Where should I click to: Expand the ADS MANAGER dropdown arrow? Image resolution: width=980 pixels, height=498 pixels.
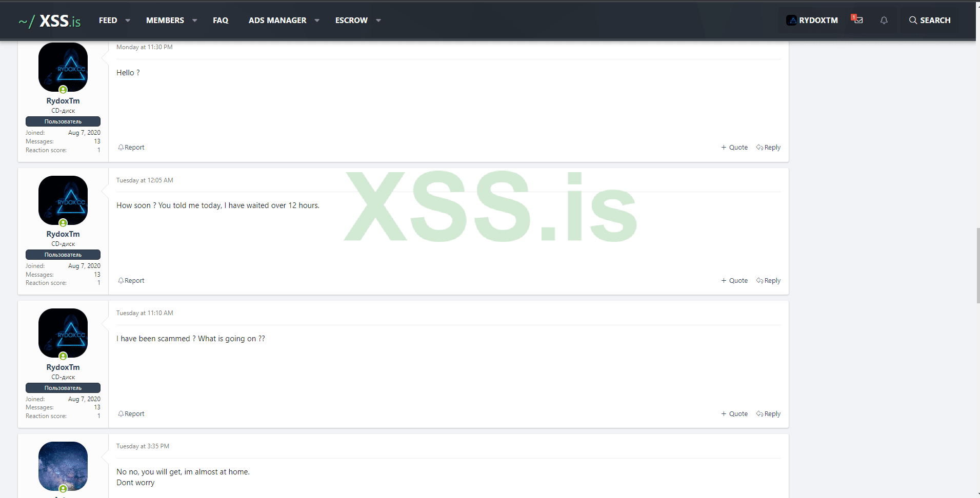[x=317, y=20]
